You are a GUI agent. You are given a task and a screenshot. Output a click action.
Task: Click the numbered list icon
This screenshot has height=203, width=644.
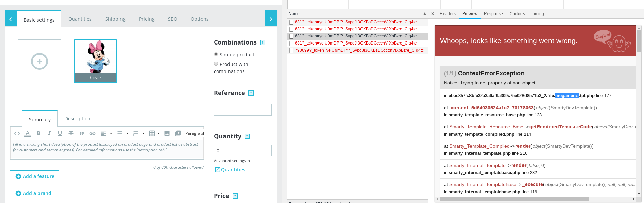coord(136,133)
